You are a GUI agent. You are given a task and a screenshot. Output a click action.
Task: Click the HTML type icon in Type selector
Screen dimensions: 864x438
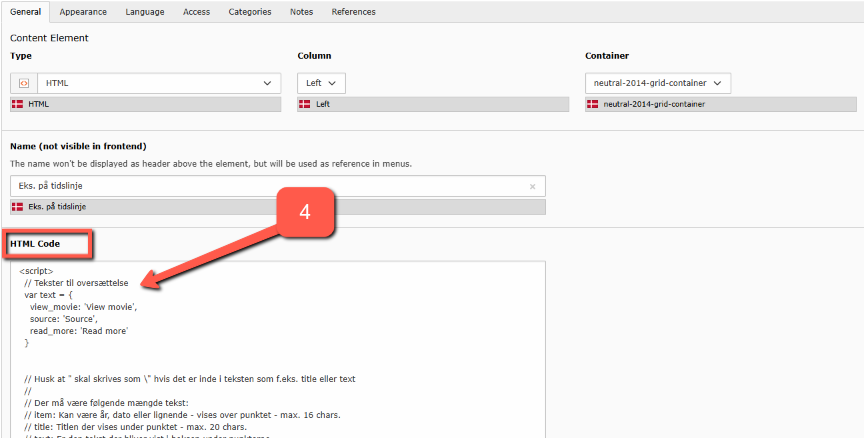click(23, 83)
